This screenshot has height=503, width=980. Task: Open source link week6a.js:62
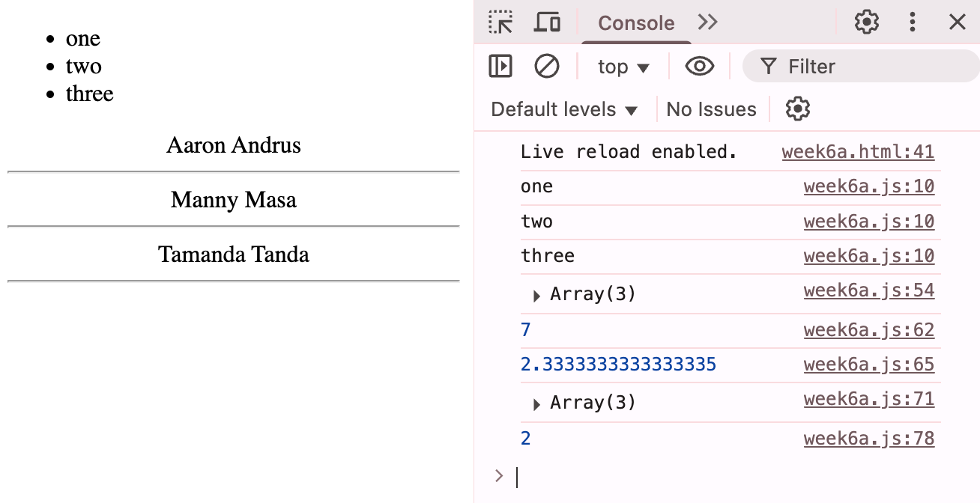coord(869,330)
